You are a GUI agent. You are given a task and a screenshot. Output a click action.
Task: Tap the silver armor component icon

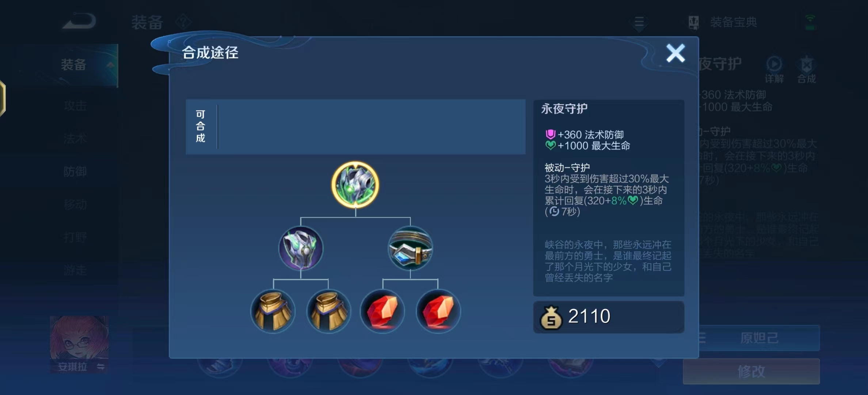[301, 248]
